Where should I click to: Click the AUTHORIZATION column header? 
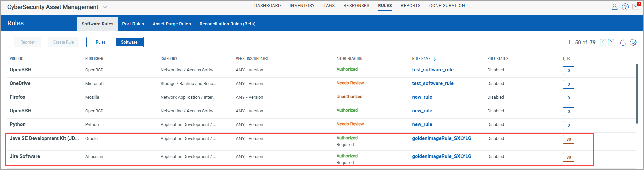point(350,59)
